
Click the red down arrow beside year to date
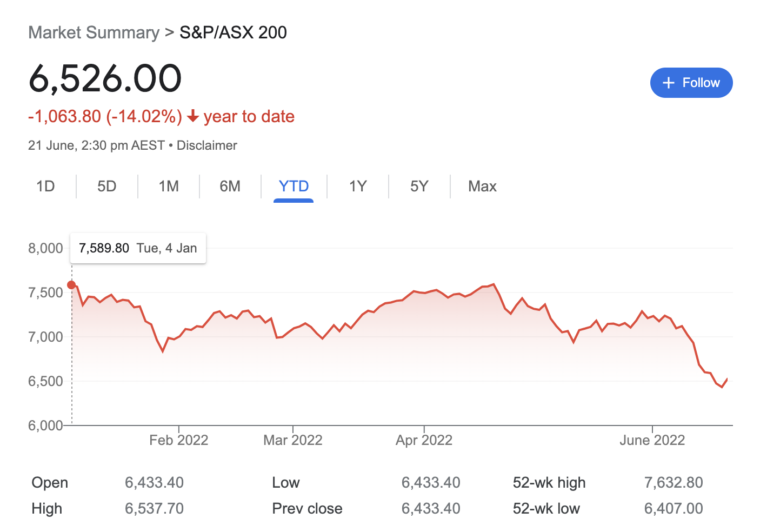193,116
